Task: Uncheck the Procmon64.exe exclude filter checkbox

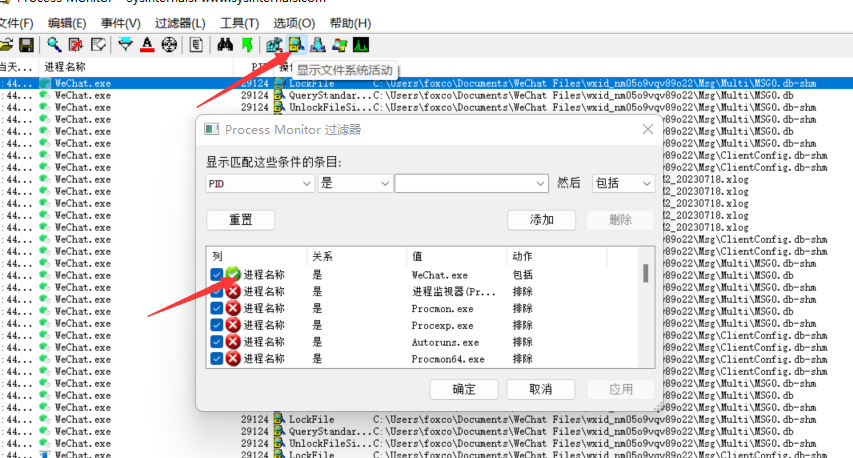Action: click(x=216, y=358)
